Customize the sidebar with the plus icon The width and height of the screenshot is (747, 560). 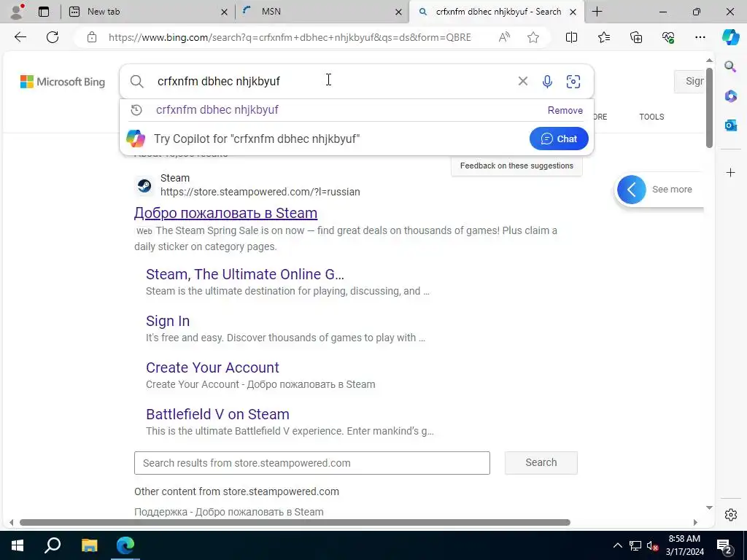[730, 172]
